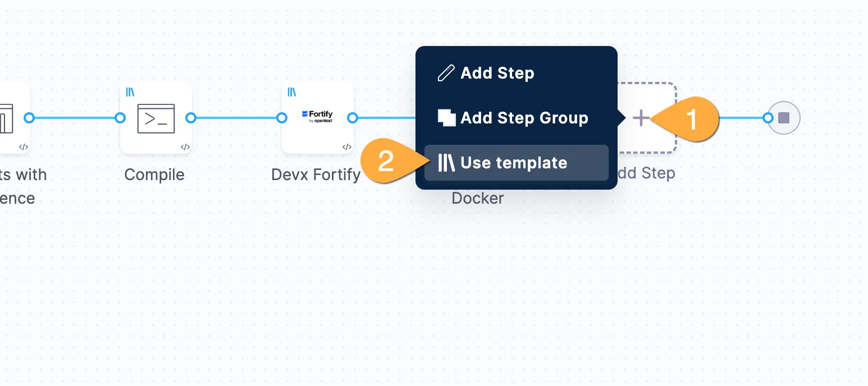Viewport: 868px width, 386px height.
Task: Click the connector port before the end node
Action: tap(769, 118)
